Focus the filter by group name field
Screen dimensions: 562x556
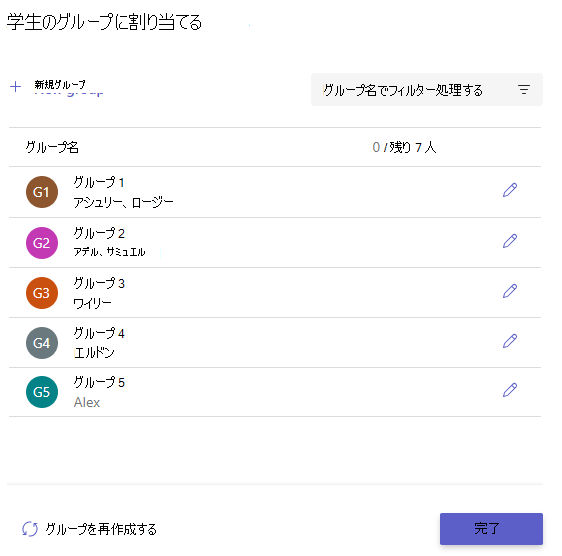point(427,90)
